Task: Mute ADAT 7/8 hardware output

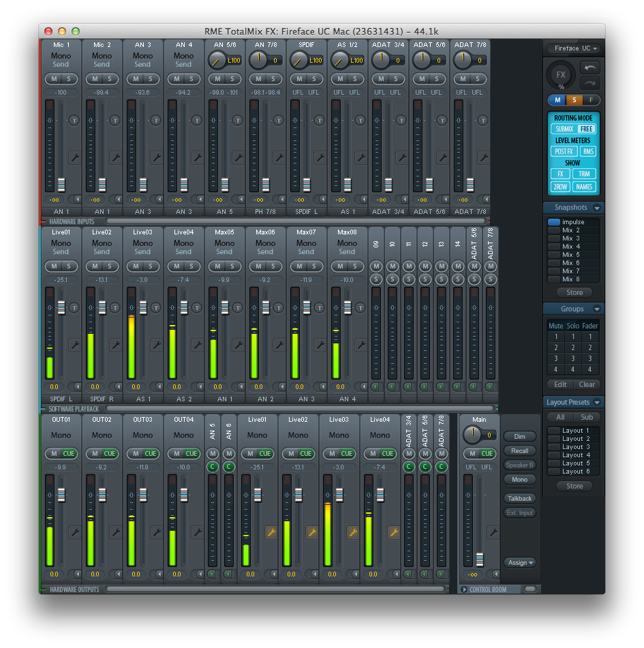Action: [442, 454]
